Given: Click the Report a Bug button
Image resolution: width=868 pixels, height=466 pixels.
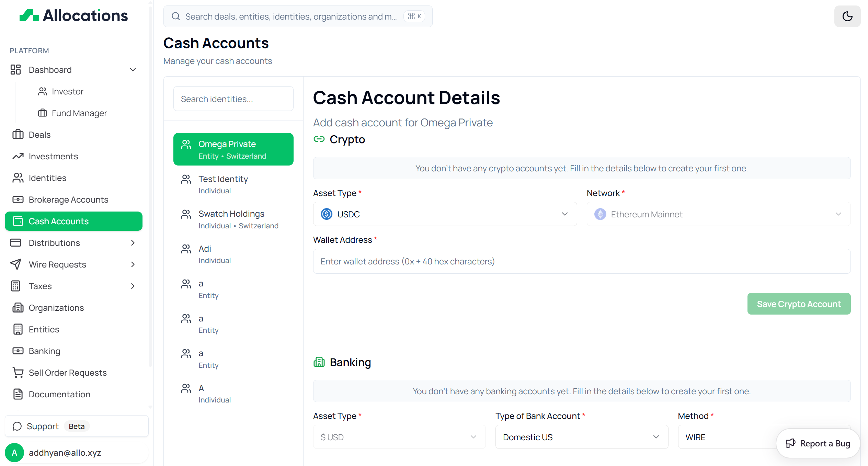Looking at the screenshot, I should click(x=818, y=443).
